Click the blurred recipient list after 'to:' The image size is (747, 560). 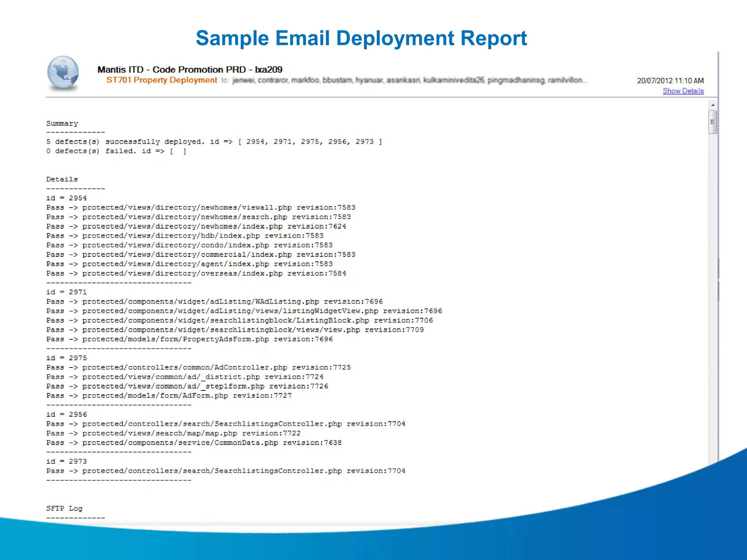coord(409,80)
